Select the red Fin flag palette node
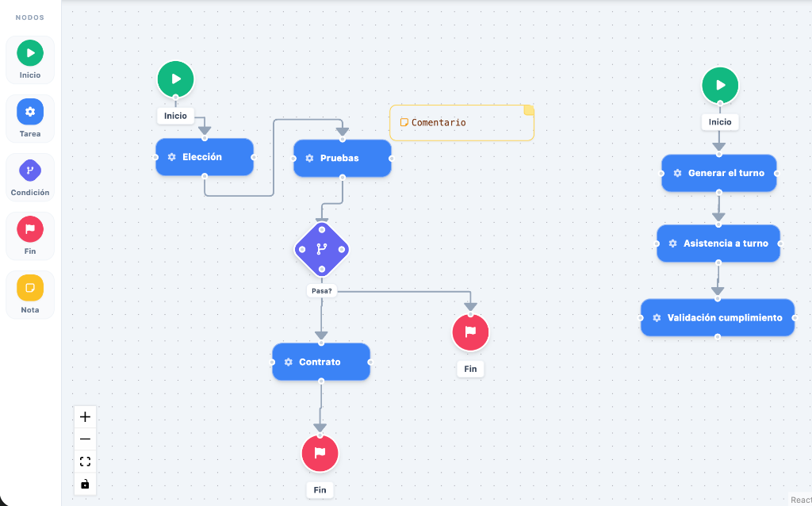Viewport: 812px width, 506px height. (x=30, y=236)
